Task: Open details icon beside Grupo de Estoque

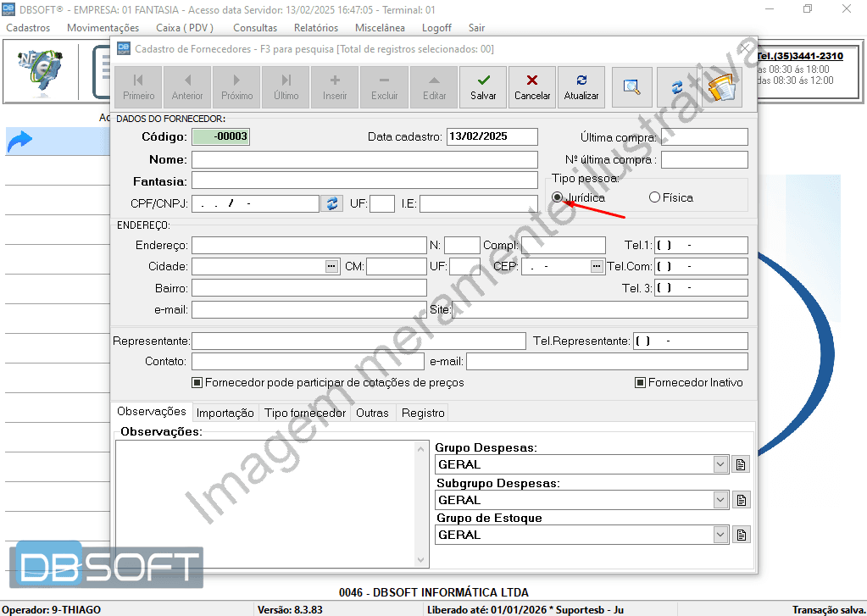Action: pos(742,535)
